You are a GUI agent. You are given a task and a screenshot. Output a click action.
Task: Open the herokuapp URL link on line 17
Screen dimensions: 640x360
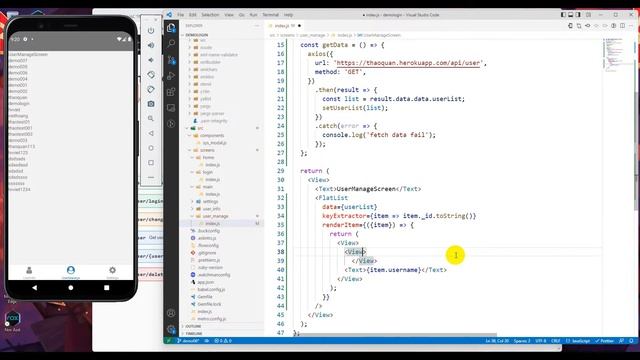point(408,63)
